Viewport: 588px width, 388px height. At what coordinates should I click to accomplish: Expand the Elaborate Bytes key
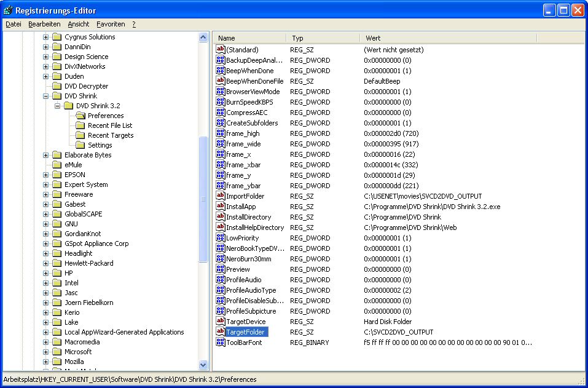tap(45, 155)
